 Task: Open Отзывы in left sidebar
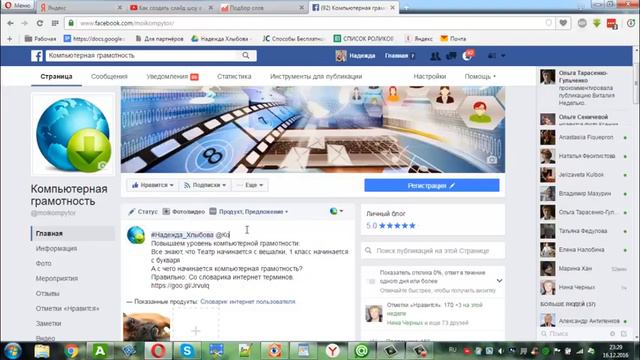coord(47,293)
